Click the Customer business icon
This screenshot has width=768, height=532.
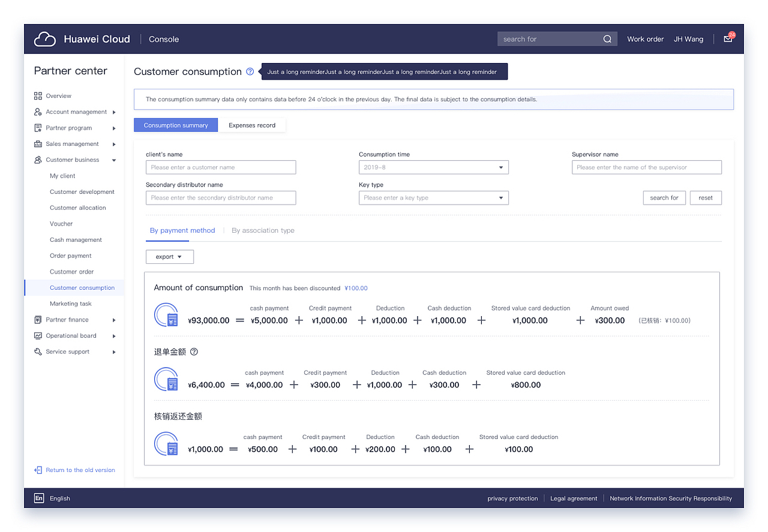pyautogui.click(x=38, y=160)
